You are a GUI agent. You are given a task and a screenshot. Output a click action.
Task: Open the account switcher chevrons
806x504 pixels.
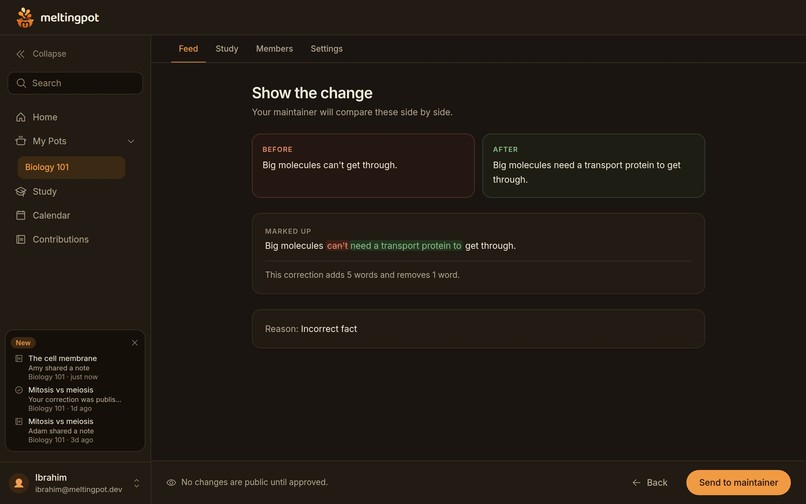(x=137, y=483)
